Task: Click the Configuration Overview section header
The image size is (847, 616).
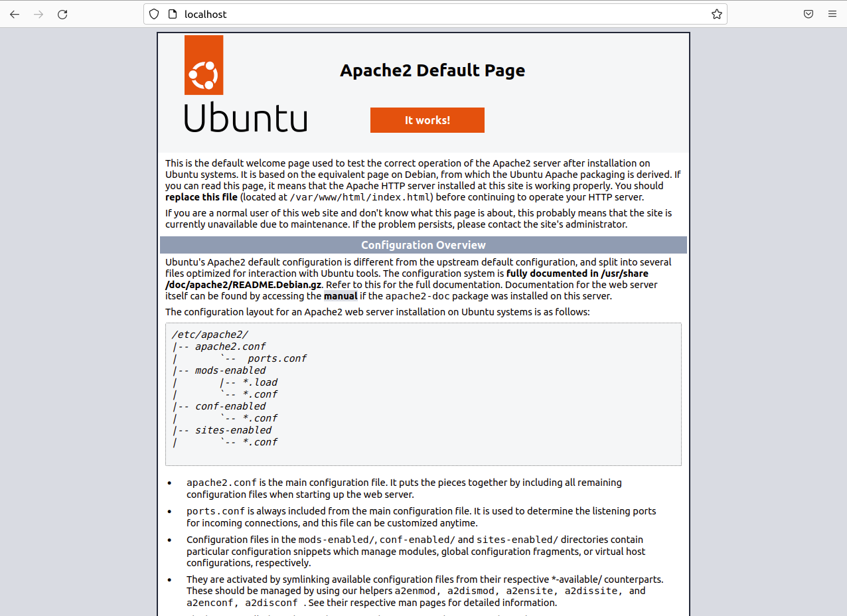Action: (424, 245)
